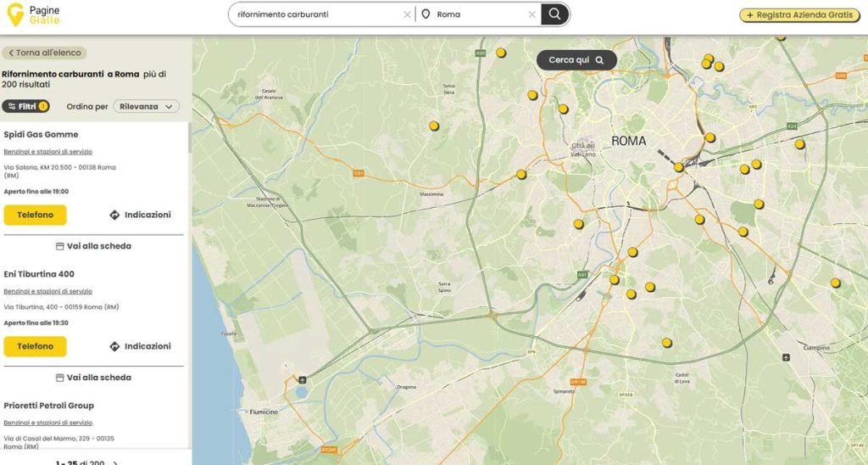Click the text 'Aperto fino alle 19:30'
868x465 pixels.
[x=36, y=322]
